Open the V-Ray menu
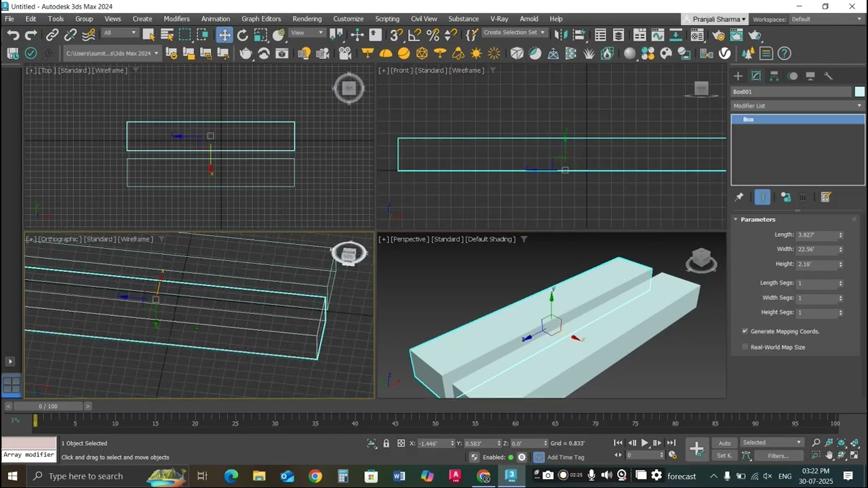Screen dimensions: 868x488 (x=499, y=19)
